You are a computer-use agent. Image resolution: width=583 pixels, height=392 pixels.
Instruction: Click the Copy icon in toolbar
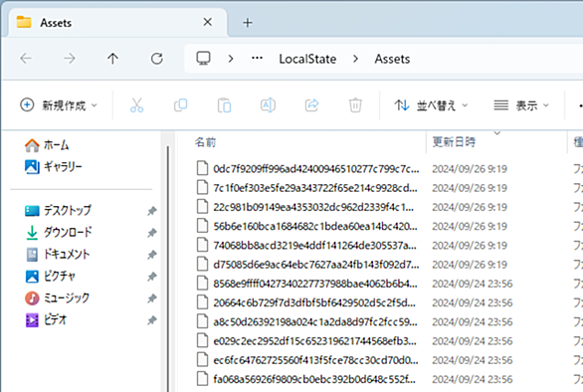181,105
